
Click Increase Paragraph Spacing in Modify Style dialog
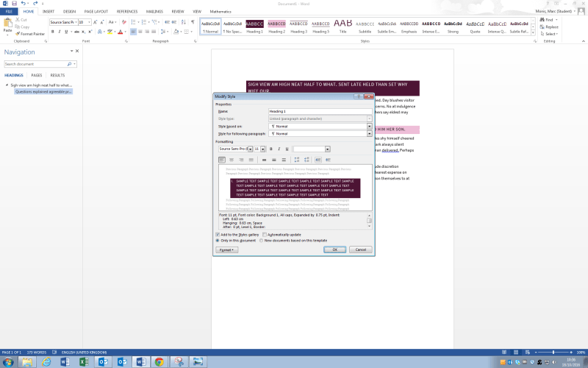[x=297, y=160]
